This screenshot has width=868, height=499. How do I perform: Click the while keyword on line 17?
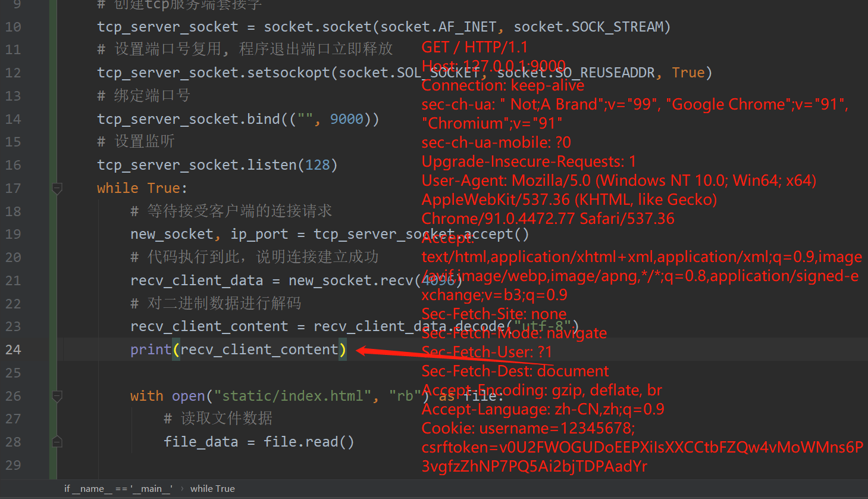pos(118,188)
